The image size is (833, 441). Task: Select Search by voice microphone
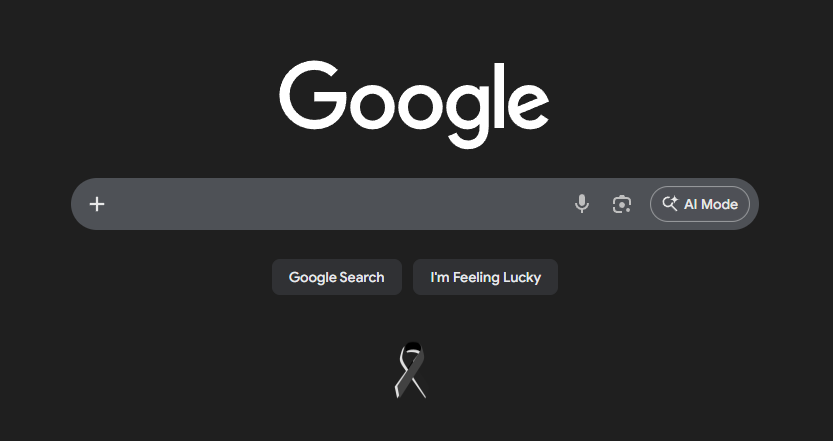(582, 204)
